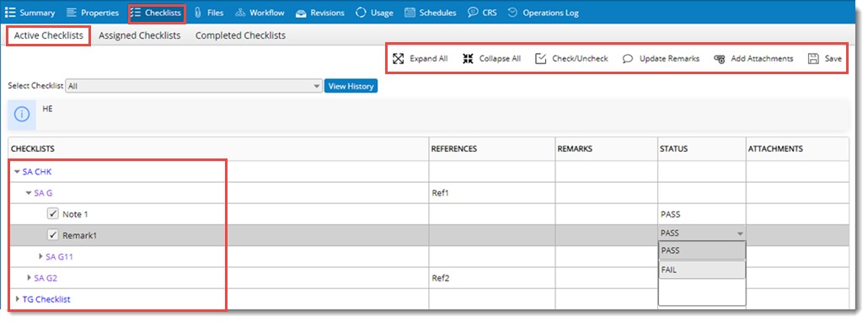Click the Update Remarks speech bubble icon
This screenshot has height=322, width=868.
pos(628,59)
